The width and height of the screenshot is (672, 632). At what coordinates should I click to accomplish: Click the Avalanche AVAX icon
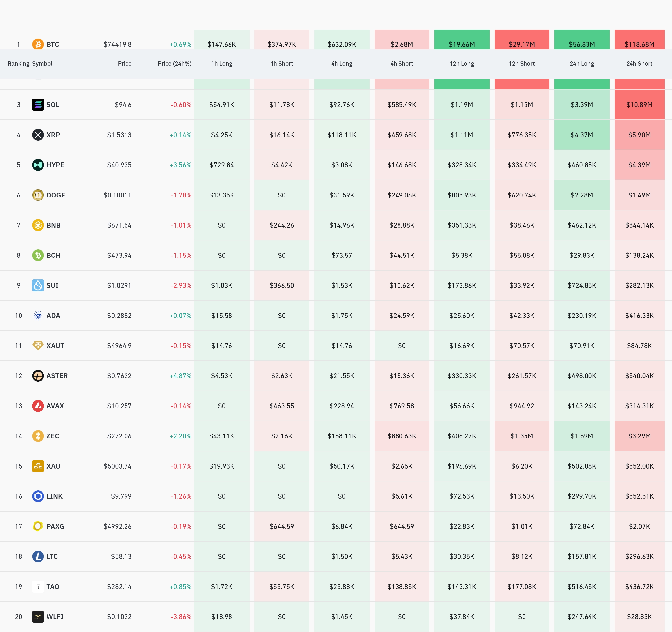(x=38, y=406)
